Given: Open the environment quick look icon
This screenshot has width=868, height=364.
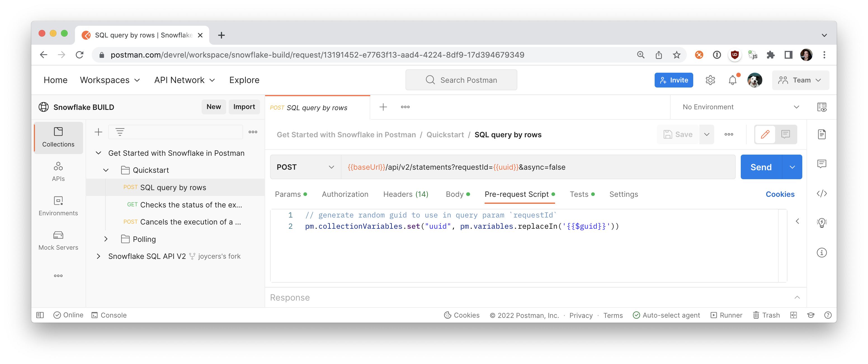Looking at the screenshot, I should coord(822,107).
